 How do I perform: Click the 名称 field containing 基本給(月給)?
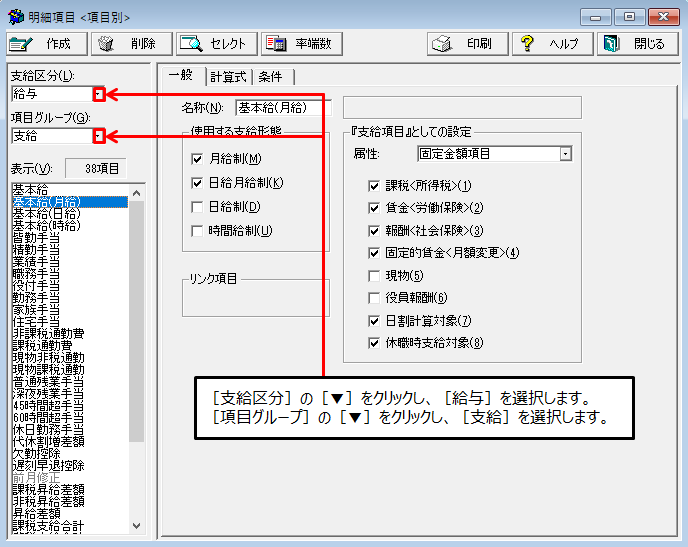click(283, 108)
